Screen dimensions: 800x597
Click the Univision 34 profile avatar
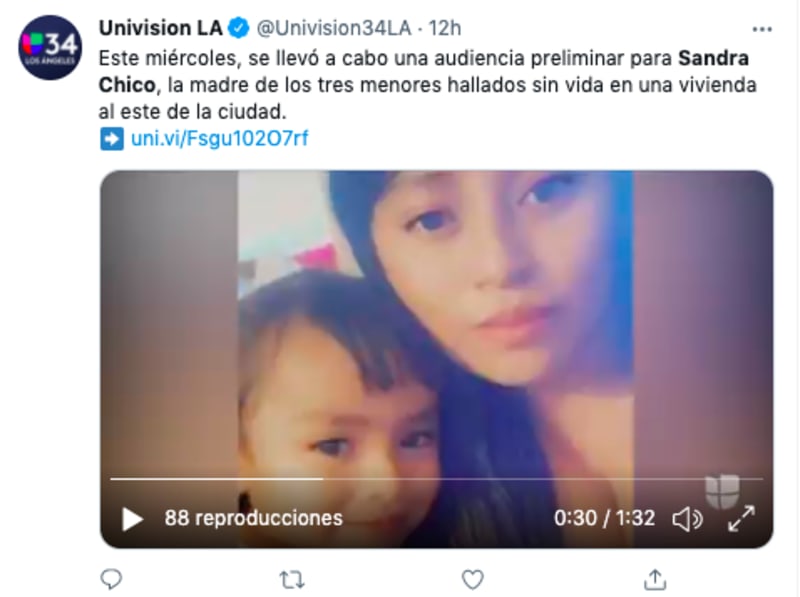tap(50, 47)
